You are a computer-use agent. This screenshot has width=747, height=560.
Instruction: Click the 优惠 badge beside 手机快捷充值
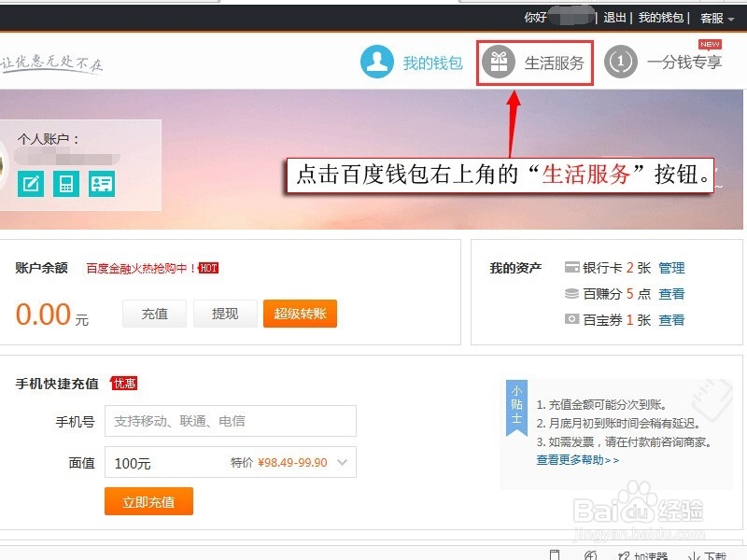coord(124,384)
